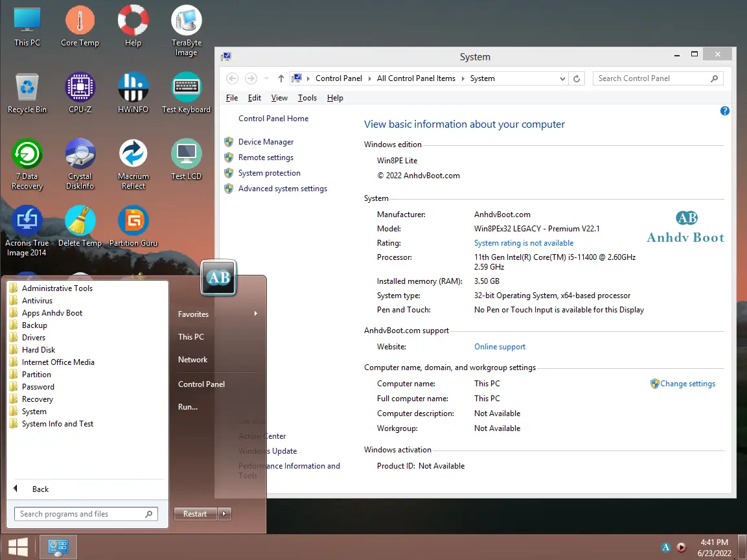Expand breadcrumb arrow after All Control Panel Items

(463, 78)
